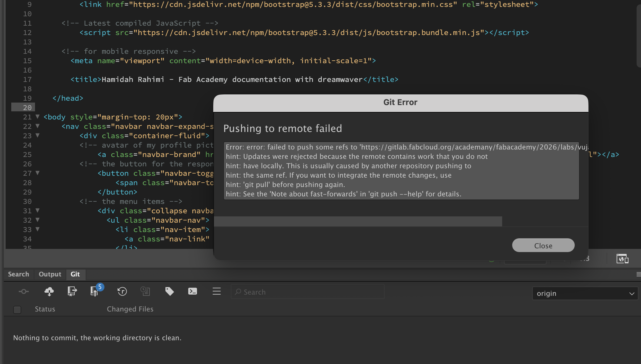Image resolution: width=641 pixels, height=364 pixels.
Task: Click the Git Push icon with badge 5
Action: (94, 291)
